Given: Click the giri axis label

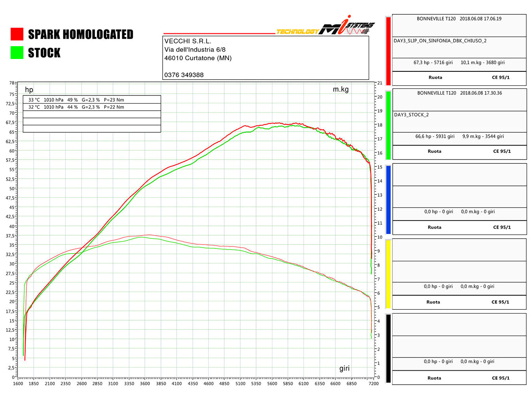Looking at the screenshot, I should click(344, 368).
